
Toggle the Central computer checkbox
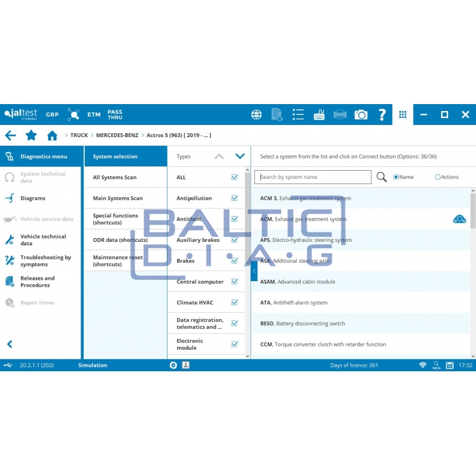tap(234, 282)
